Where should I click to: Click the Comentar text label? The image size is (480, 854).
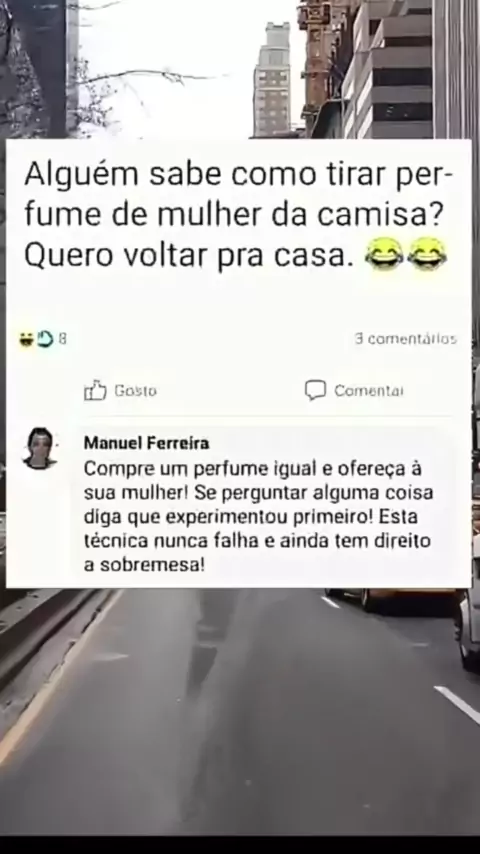pos(369,391)
